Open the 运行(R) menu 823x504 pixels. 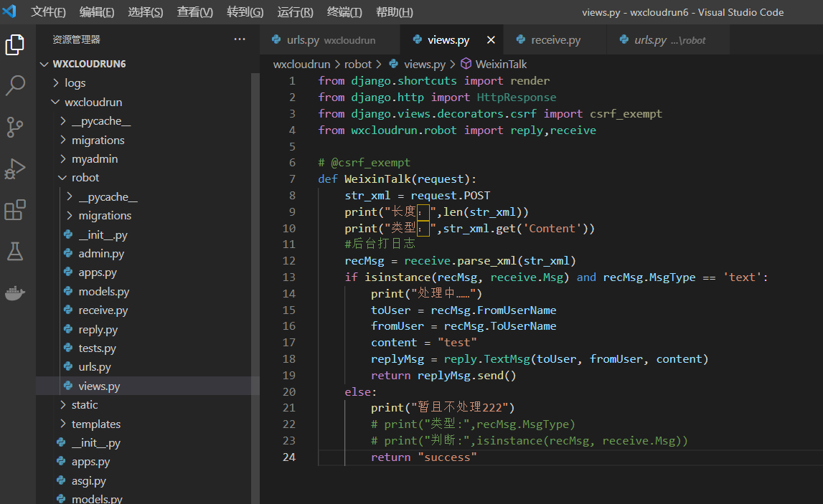295,12
